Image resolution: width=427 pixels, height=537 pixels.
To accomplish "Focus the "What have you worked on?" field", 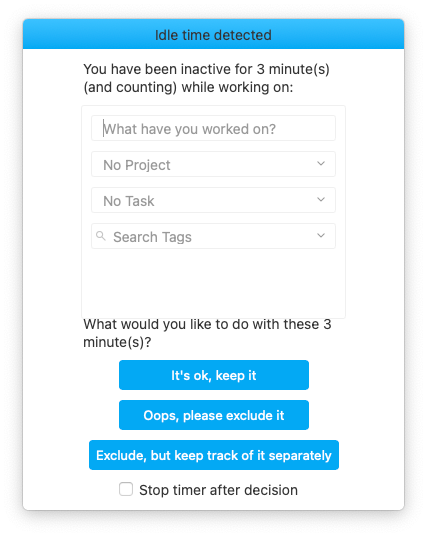I will (x=213, y=128).
